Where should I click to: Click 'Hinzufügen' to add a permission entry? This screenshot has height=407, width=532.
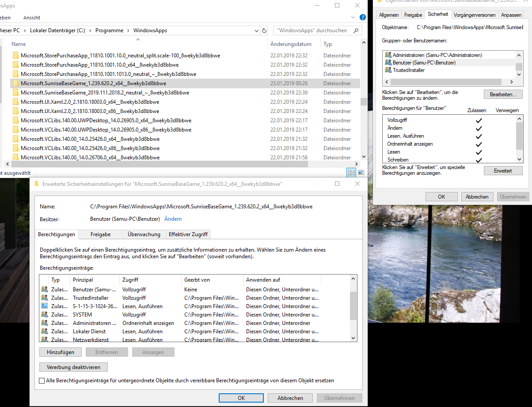pyautogui.click(x=61, y=352)
